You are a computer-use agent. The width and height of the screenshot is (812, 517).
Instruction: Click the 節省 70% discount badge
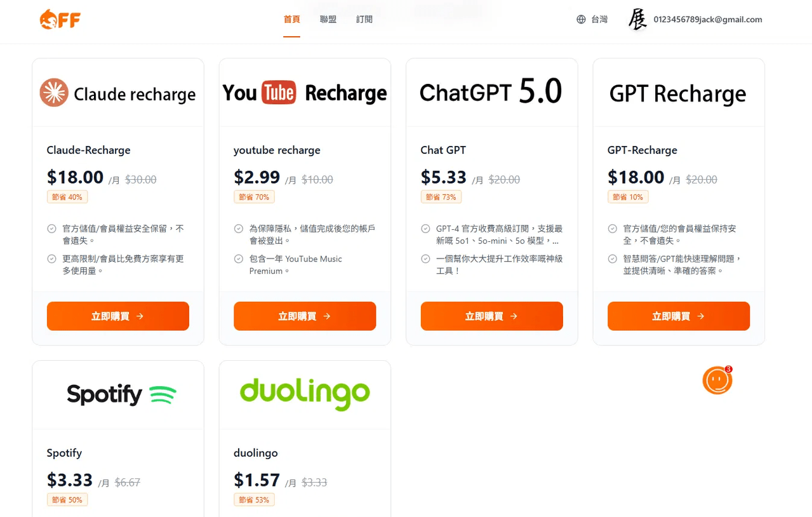click(x=254, y=197)
